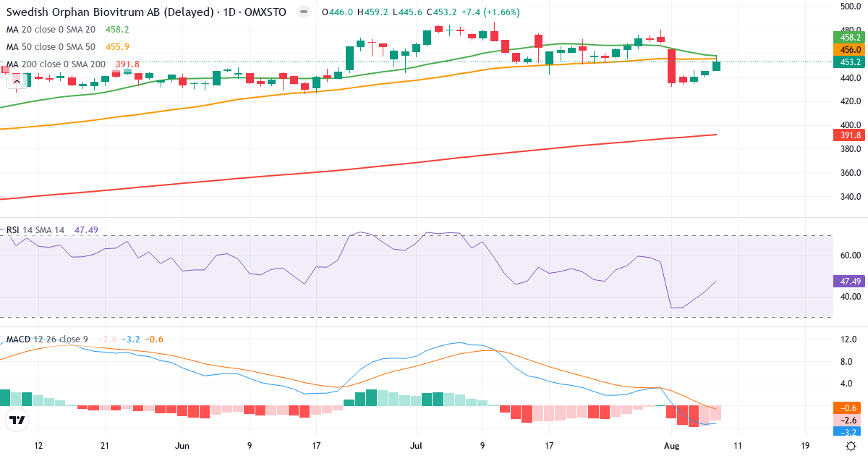Click the 'O446.0' open value
Screen dimensions: 868x456
tap(338, 12)
